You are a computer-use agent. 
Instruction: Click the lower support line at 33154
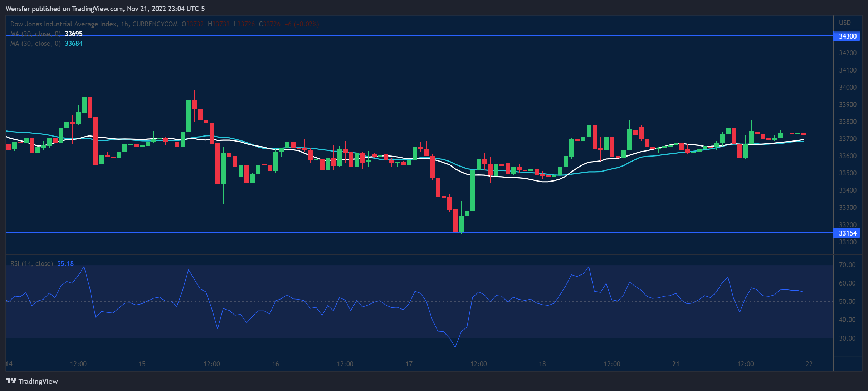(x=286, y=233)
